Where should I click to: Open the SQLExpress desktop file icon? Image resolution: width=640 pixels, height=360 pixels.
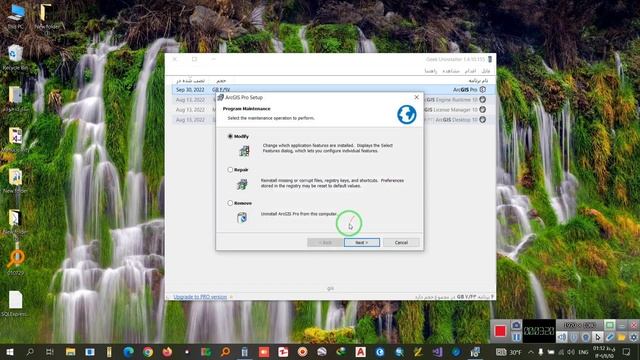point(15,304)
